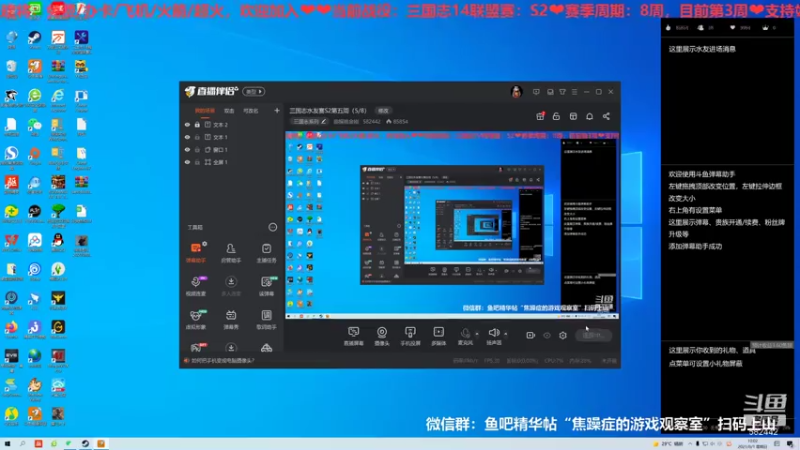Viewport: 800px width, 450px height.
Task: Select the 文本 2 source row
Action: [232, 124]
